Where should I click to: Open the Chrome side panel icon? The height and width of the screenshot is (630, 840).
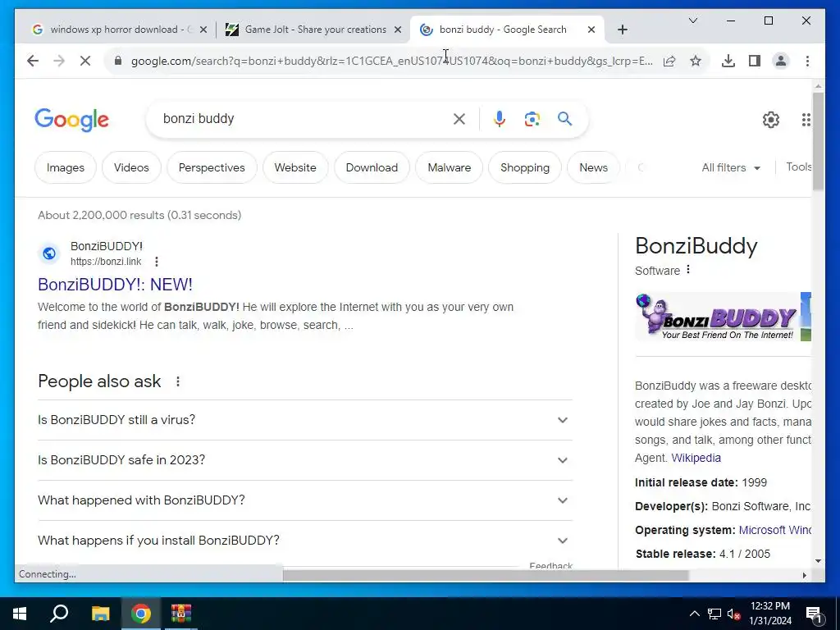(755, 61)
